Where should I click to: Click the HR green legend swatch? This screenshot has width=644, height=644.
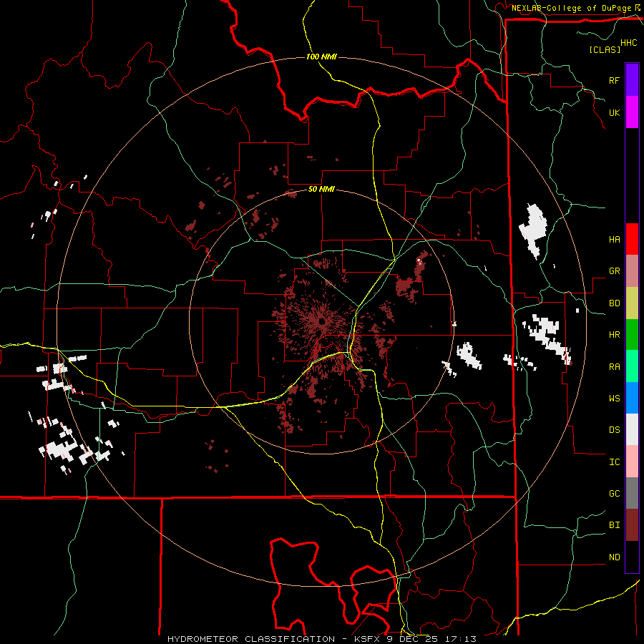click(632, 334)
